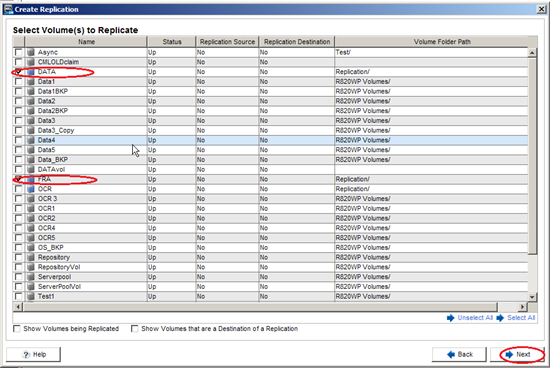Click the Data4 volume icon
This screenshot has height=368, width=550.
tap(31, 140)
